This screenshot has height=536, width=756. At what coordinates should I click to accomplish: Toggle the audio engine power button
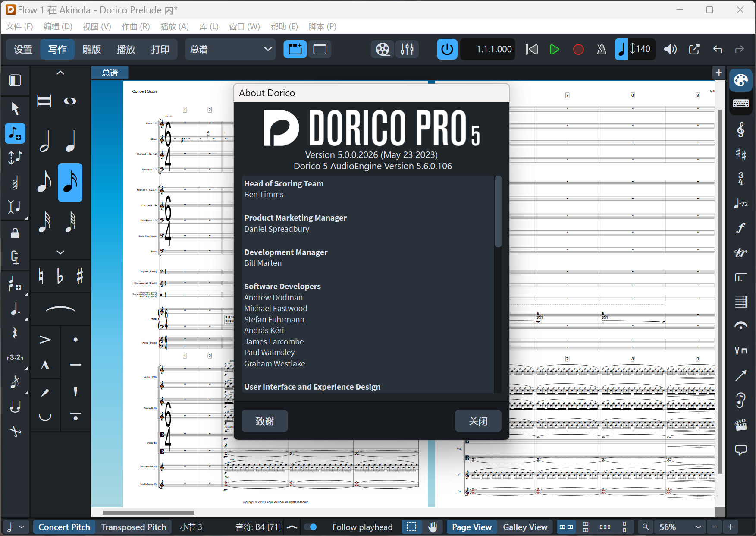447,49
